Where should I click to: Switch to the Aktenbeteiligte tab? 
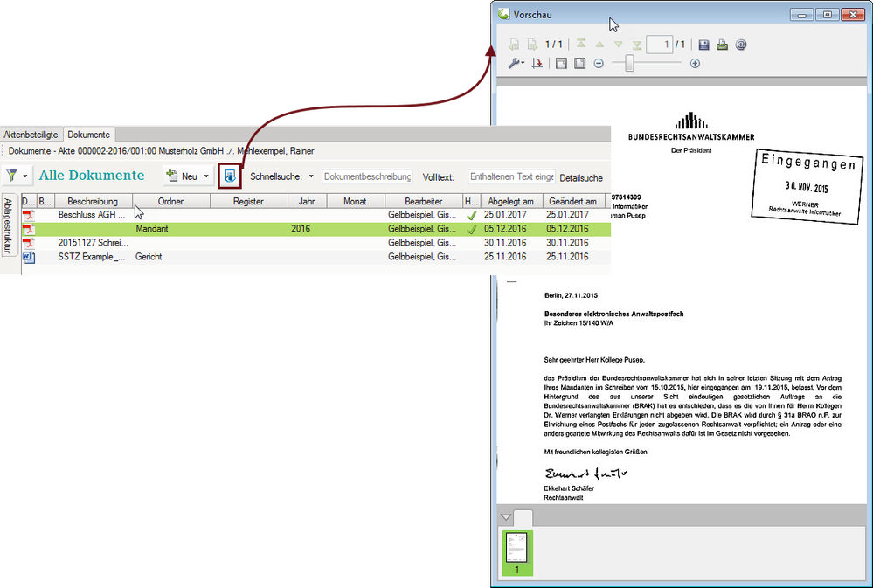(x=31, y=135)
